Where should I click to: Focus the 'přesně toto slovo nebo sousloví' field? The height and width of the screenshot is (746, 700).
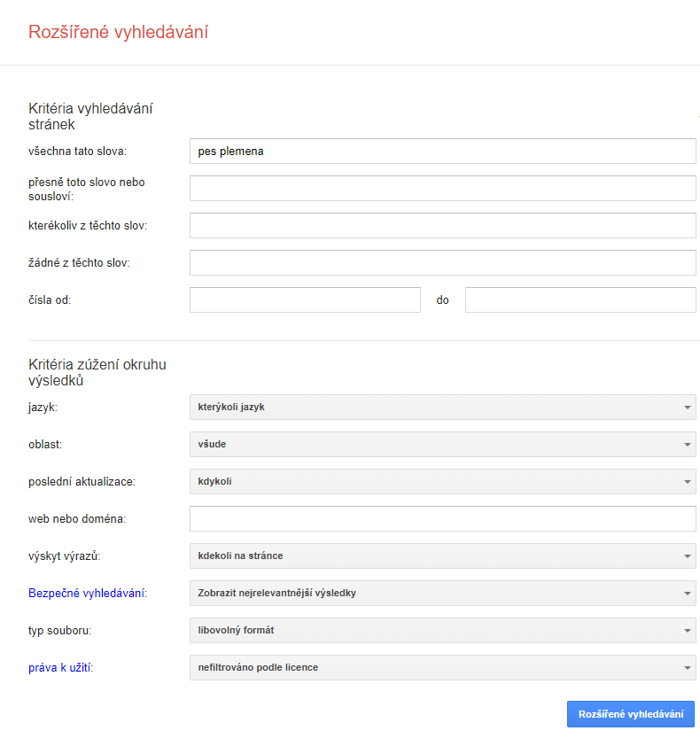(442, 189)
